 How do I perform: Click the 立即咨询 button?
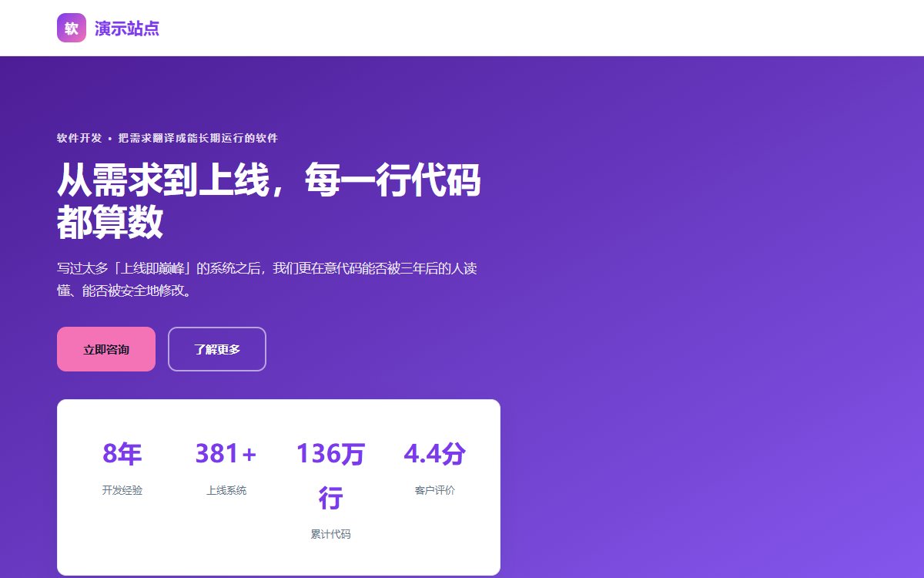[106, 349]
